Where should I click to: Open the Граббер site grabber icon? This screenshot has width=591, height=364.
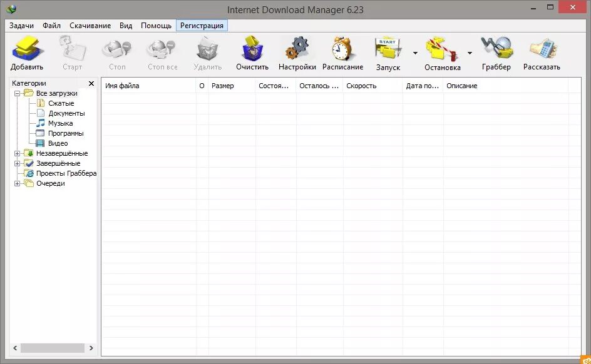pyautogui.click(x=496, y=48)
